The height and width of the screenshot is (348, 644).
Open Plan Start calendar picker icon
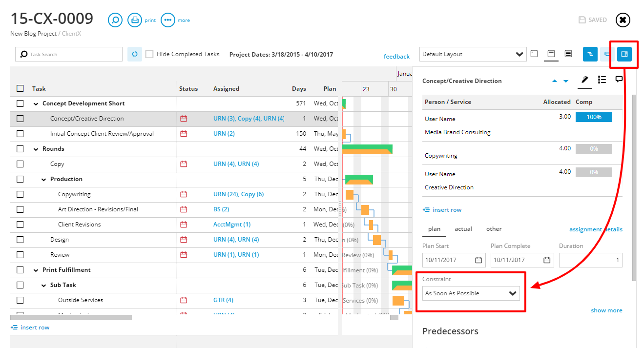click(x=478, y=260)
